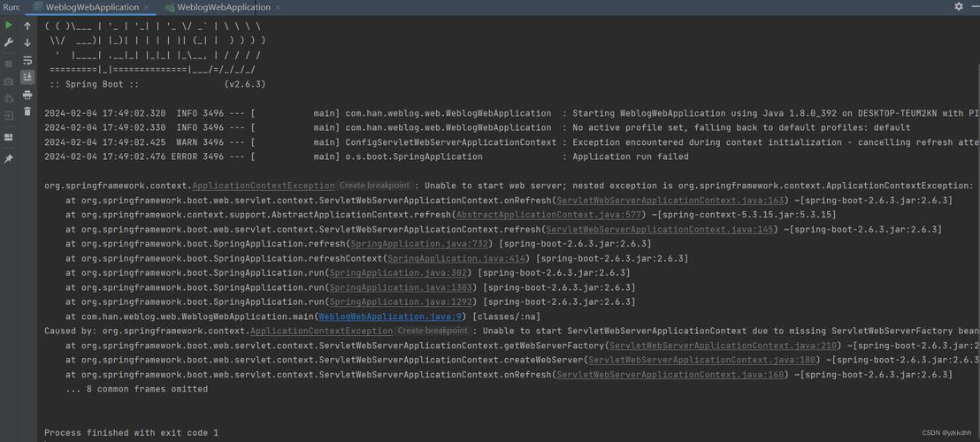Screen dimensions: 980x442
Task: Open ApplicationContextException link in first exception line
Action: pyautogui.click(x=263, y=186)
